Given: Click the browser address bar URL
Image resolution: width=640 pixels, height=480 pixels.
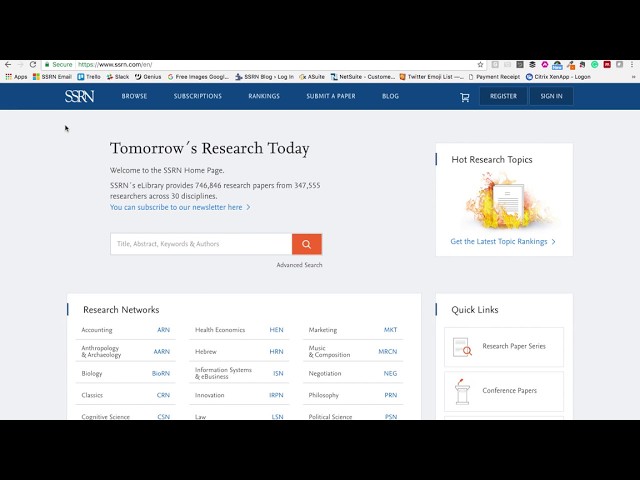Looking at the screenshot, I should tap(115, 64).
